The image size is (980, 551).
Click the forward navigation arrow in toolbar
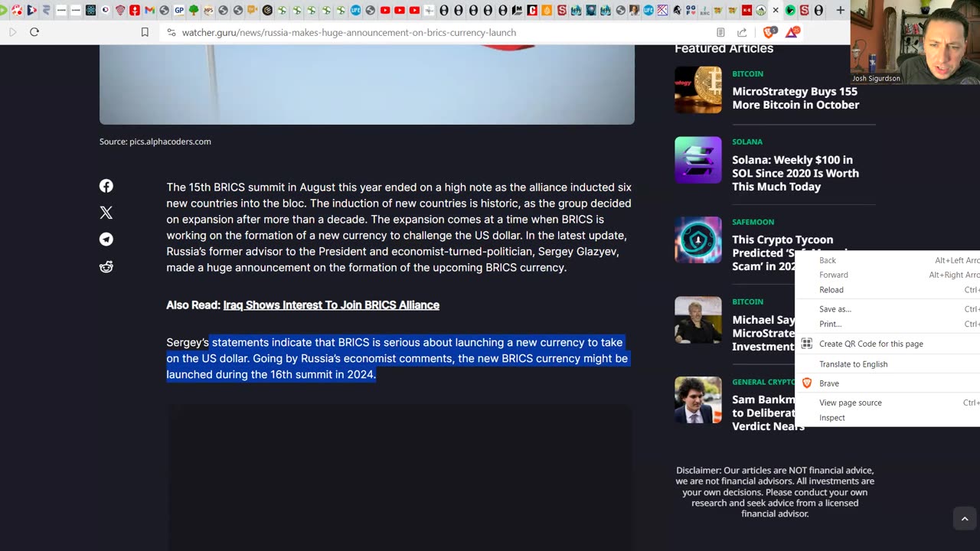(13, 32)
